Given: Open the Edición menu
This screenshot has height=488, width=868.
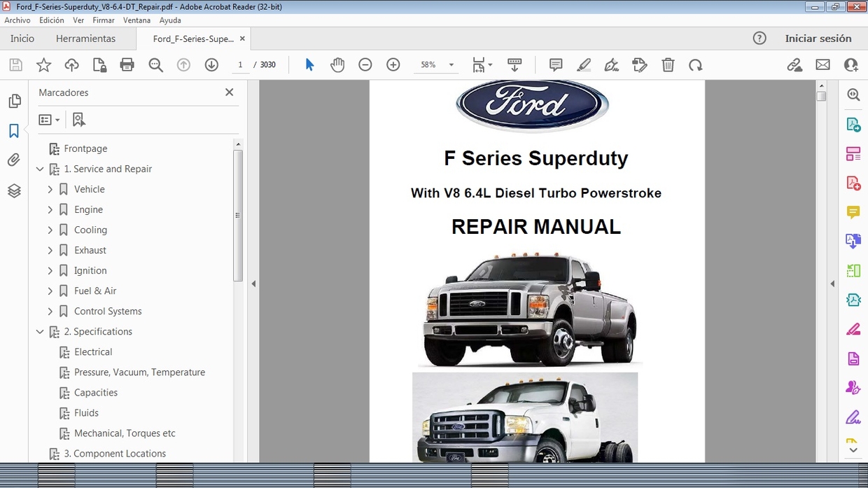Looking at the screenshot, I should pyautogui.click(x=51, y=20).
